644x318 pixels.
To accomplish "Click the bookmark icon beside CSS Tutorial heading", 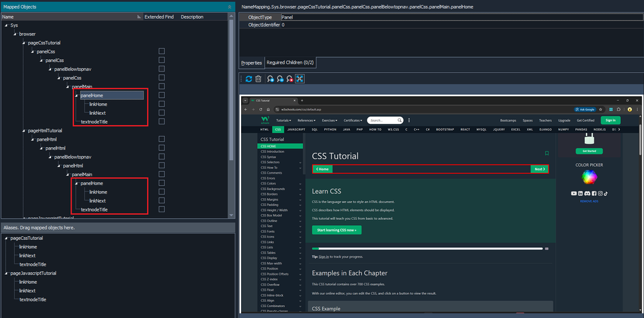I will tap(547, 154).
